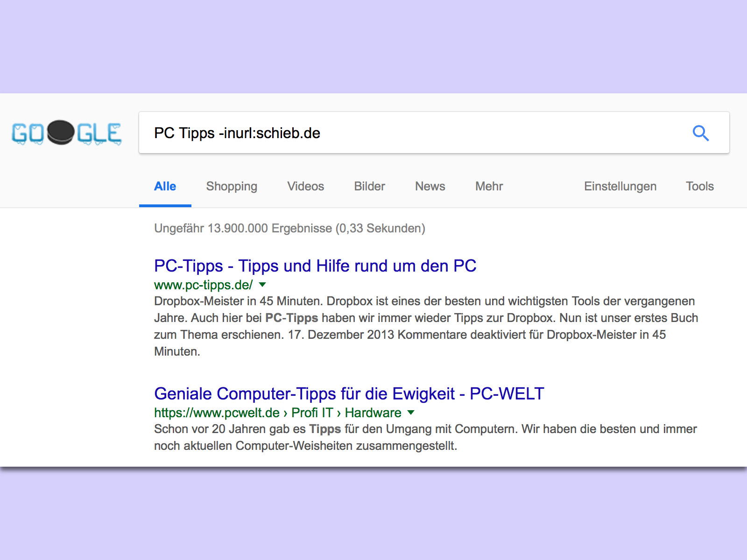Select the Alle tab
This screenshot has width=747, height=560.
coord(165,186)
